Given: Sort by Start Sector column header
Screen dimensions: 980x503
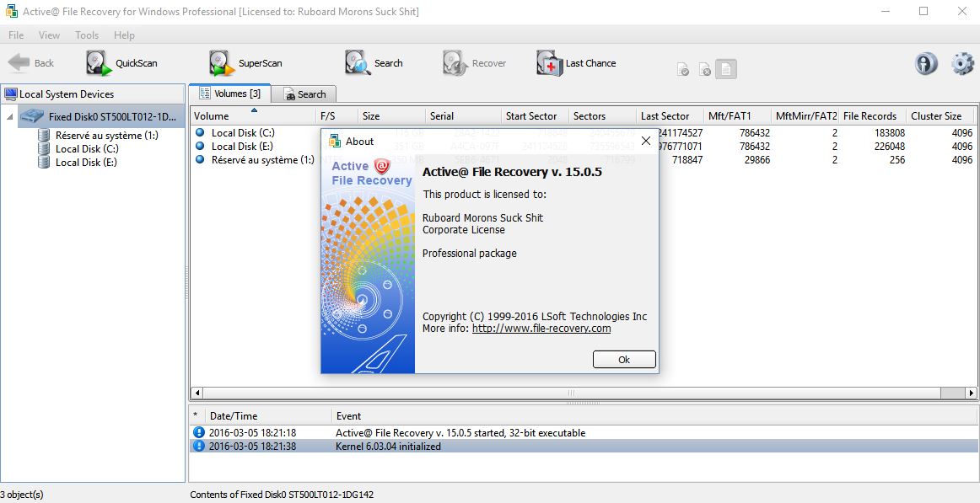Looking at the screenshot, I should pos(535,115).
